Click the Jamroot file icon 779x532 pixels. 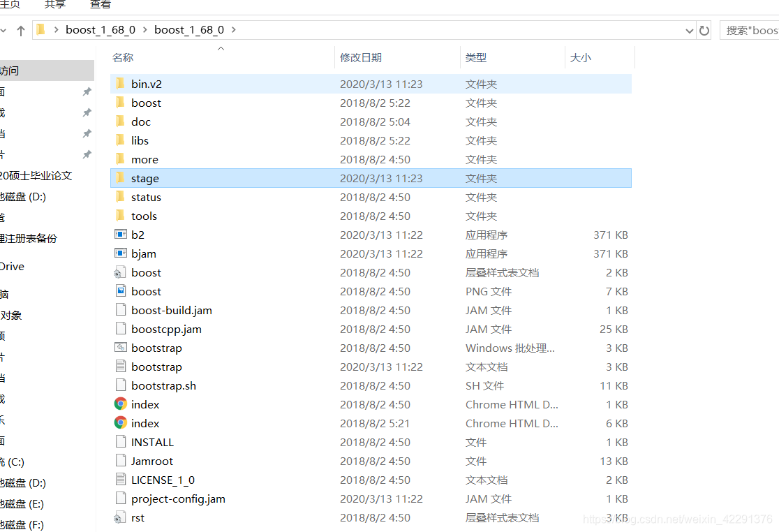coord(121,461)
